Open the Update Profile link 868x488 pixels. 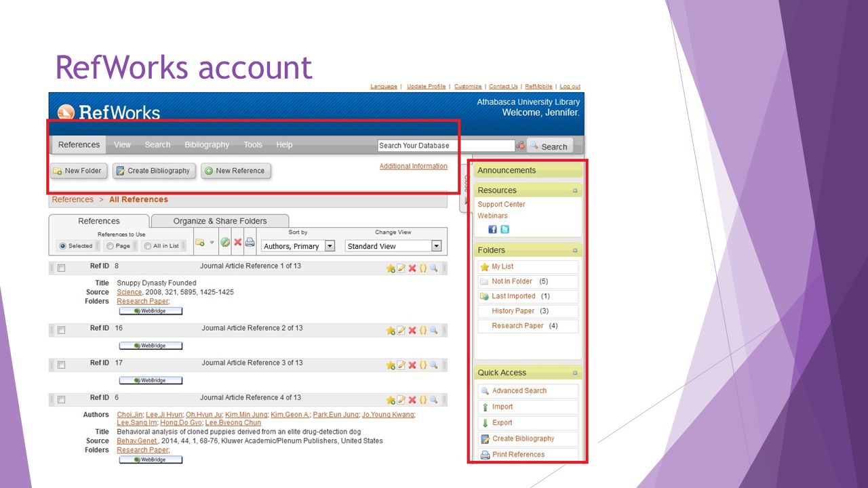pos(427,86)
